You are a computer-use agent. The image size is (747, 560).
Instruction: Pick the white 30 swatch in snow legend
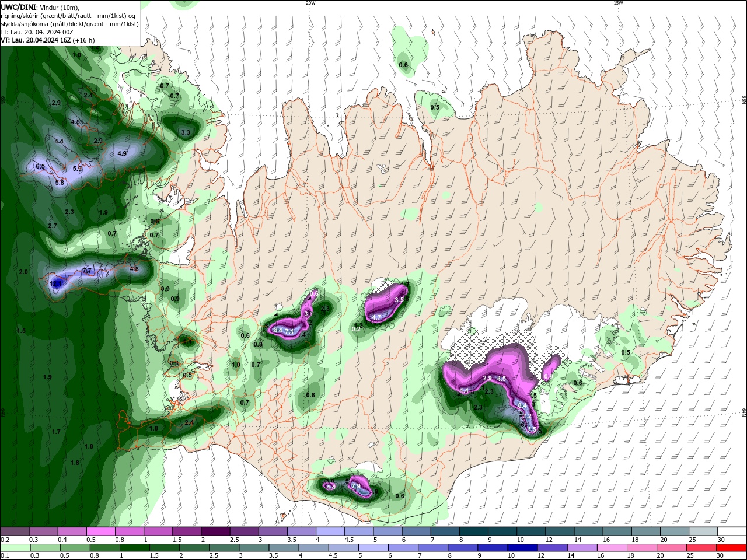point(732,531)
